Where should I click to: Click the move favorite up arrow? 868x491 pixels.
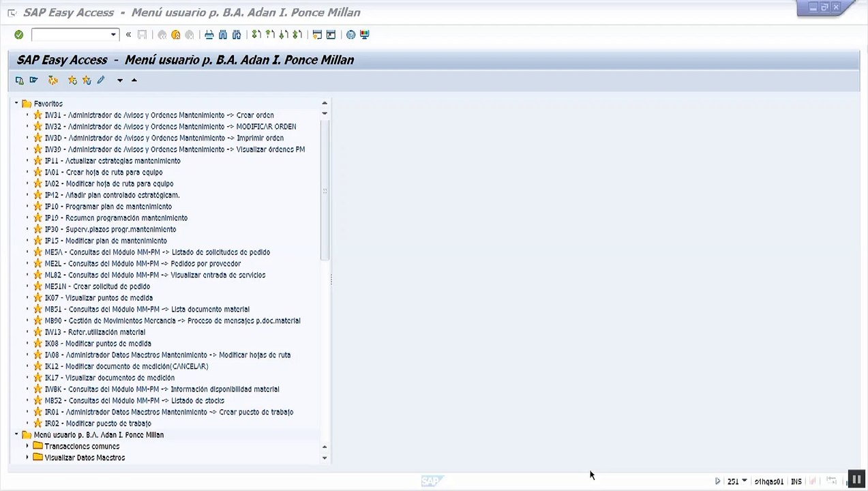pyautogui.click(x=134, y=80)
